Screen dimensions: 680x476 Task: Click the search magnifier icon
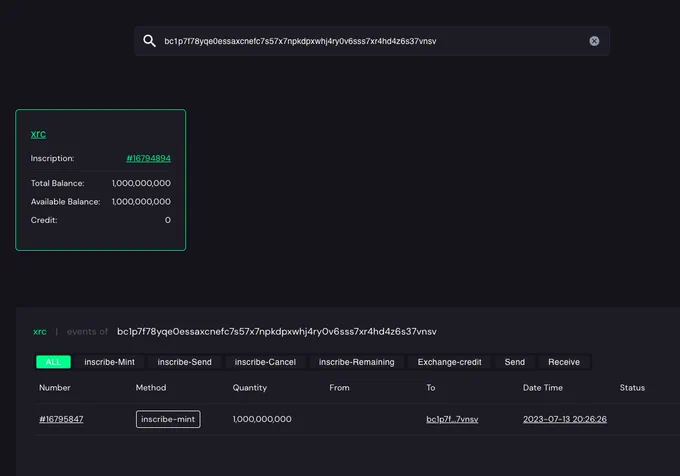coord(149,41)
